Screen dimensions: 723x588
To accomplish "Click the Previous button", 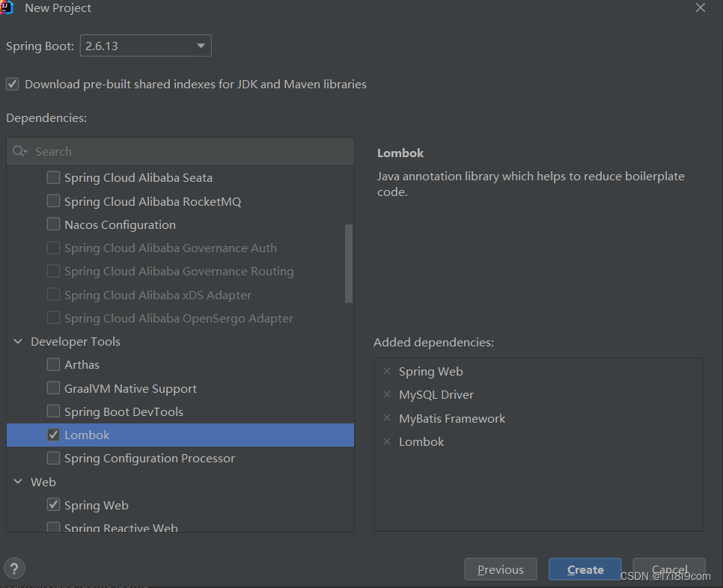I will point(500,569).
